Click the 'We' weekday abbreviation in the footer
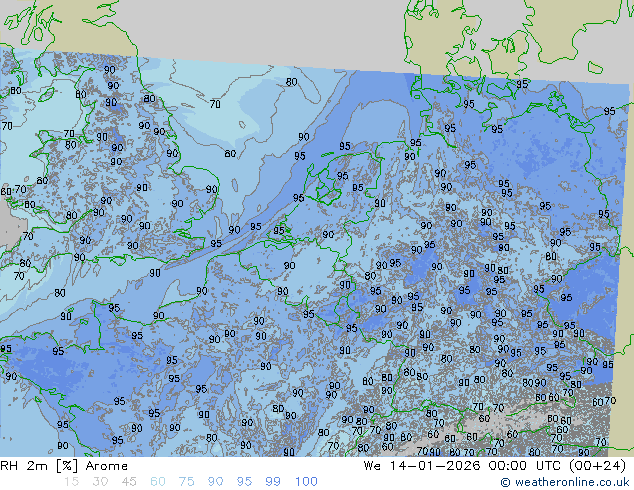This screenshot has height=490, width=634. (372, 466)
